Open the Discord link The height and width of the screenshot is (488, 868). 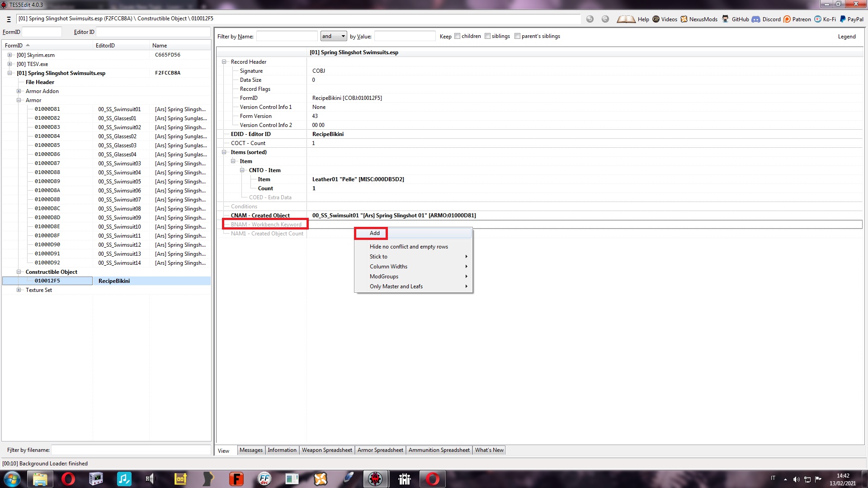click(766, 19)
